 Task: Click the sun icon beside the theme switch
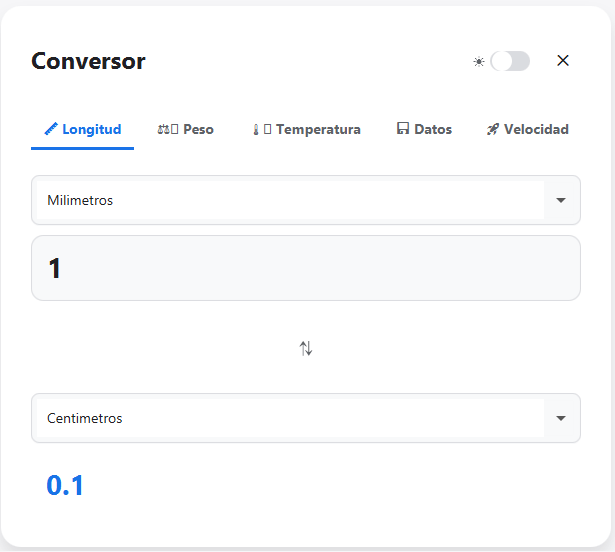[x=479, y=62]
